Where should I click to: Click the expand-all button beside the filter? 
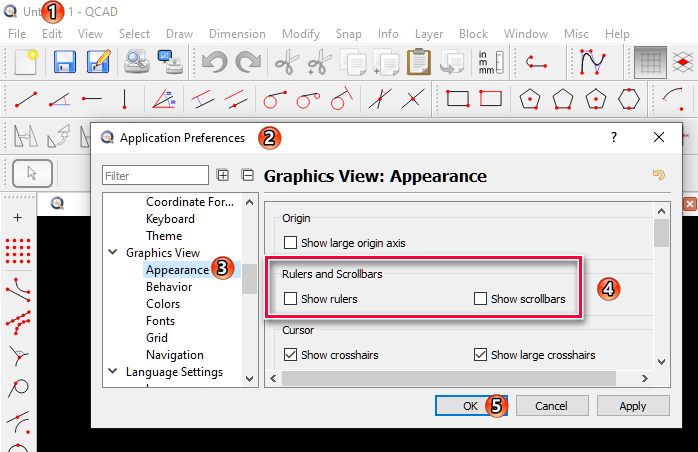click(x=223, y=176)
